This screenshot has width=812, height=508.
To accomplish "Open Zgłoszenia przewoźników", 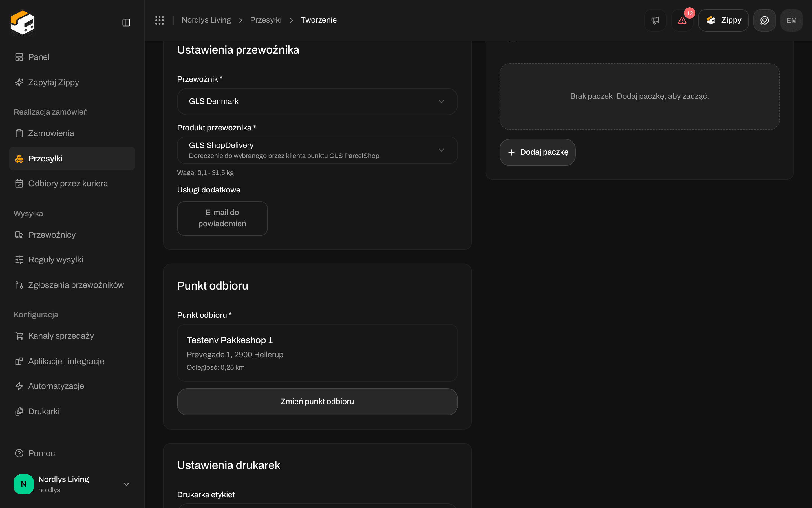I will tap(72, 285).
